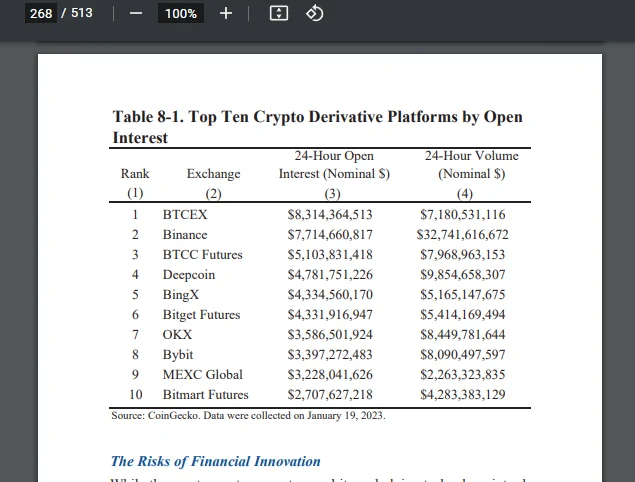Click the 24-Hour Open Interest column header

click(x=334, y=174)
